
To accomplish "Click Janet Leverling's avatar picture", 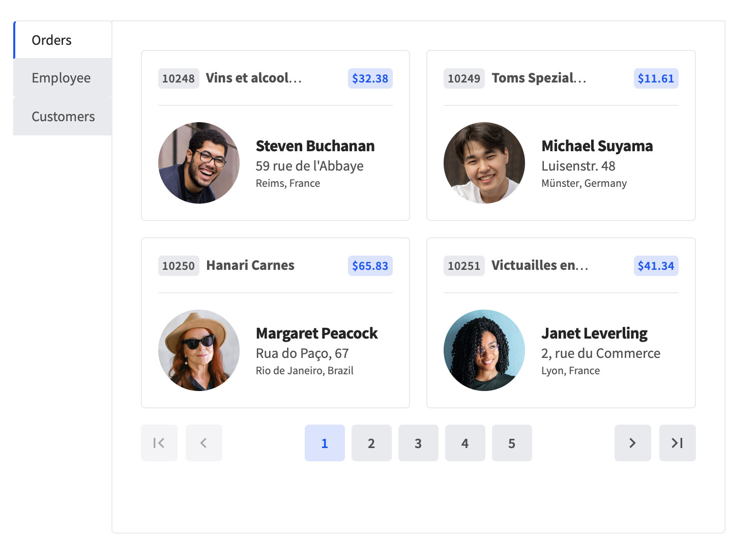I will [484, 350].
